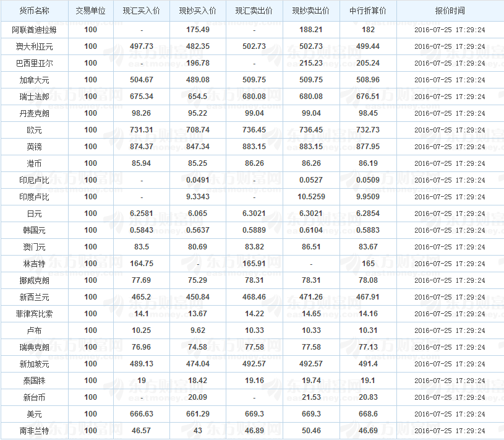Click the 508.96 Canadian dollar conversion rate
504x440 pixels.
click(368, 80)
